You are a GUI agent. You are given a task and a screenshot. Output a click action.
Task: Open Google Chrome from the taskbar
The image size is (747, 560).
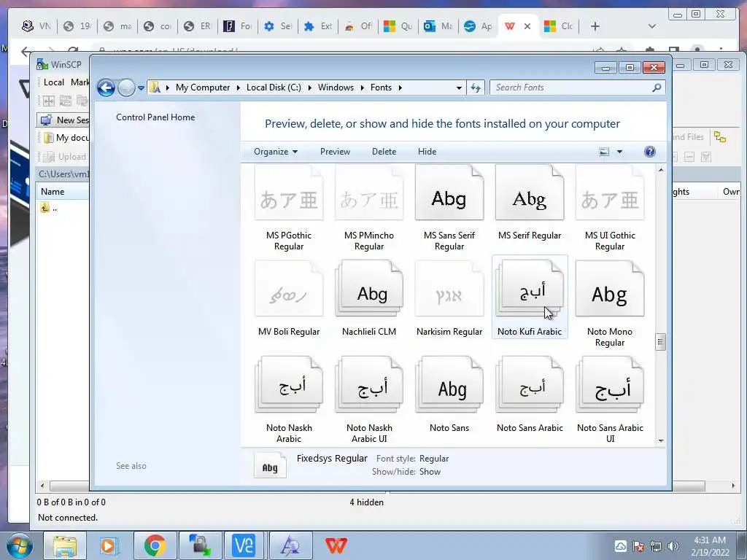[x=155, y=545]
